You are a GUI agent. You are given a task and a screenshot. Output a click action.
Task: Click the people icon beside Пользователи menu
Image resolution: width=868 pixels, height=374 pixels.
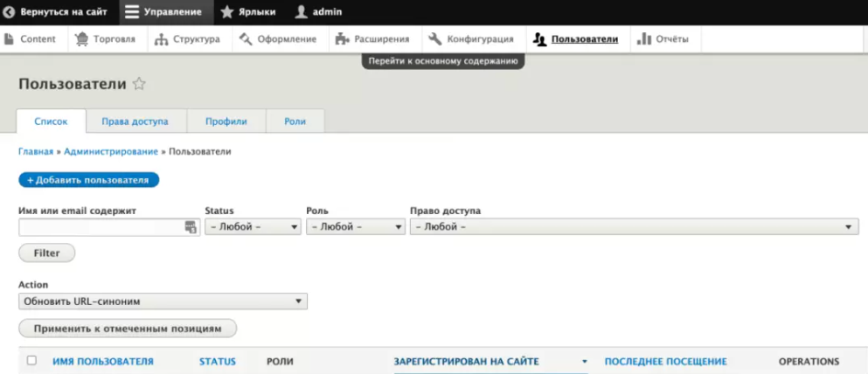[539, 39]
